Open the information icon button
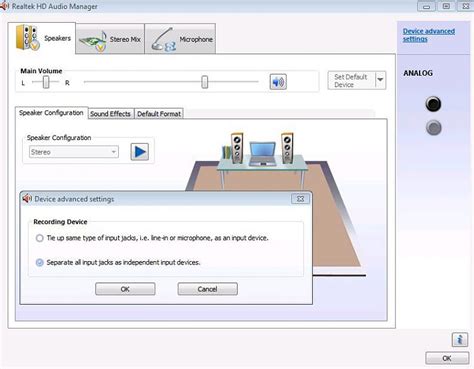Viewport: 474px width, 369px height. 460,340
